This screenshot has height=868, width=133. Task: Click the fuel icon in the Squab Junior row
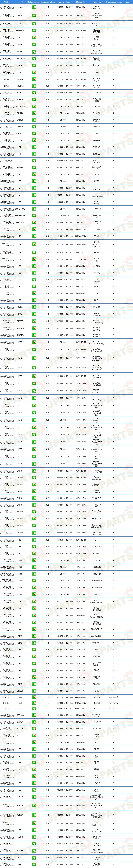coord(34,736)
